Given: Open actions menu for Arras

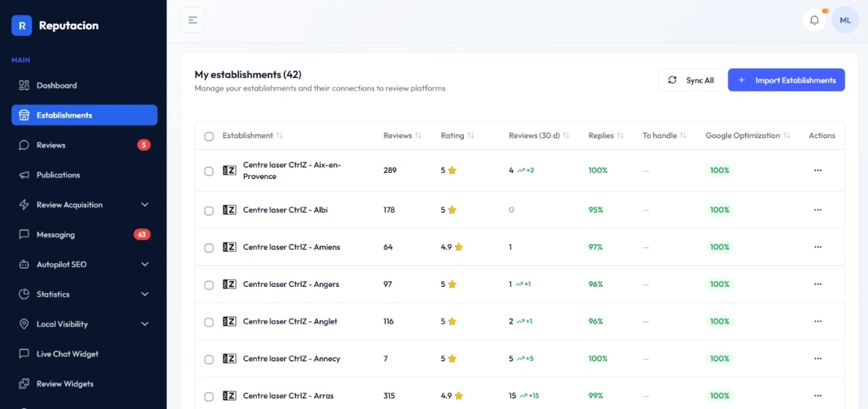Looking at the screenshot, I should click(818, 396).
